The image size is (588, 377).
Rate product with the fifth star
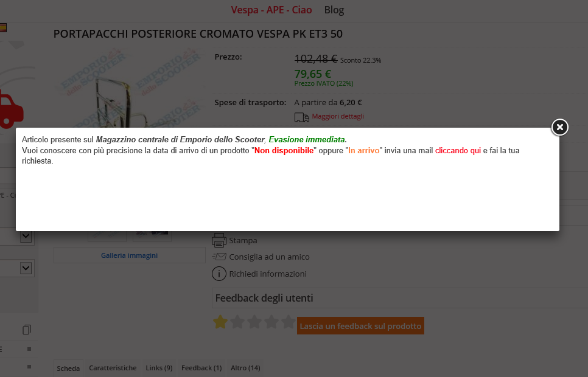288,322
